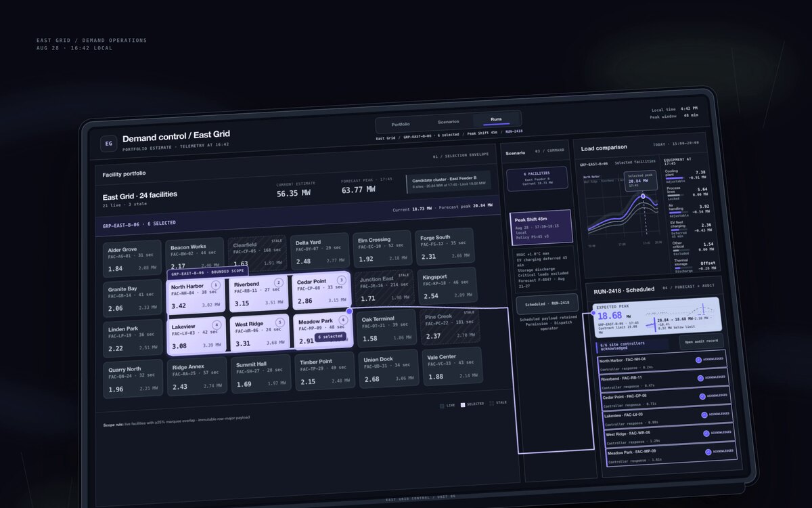This screenshot has height=508, width=812.
Task: Click the acknowledged check icon for Cedar Point
Action: click(702, 396)
